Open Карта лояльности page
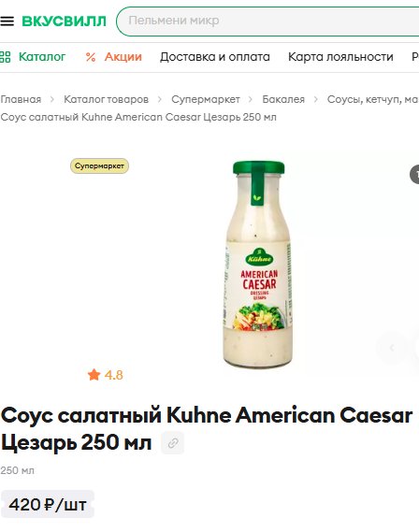 [340, 57]
